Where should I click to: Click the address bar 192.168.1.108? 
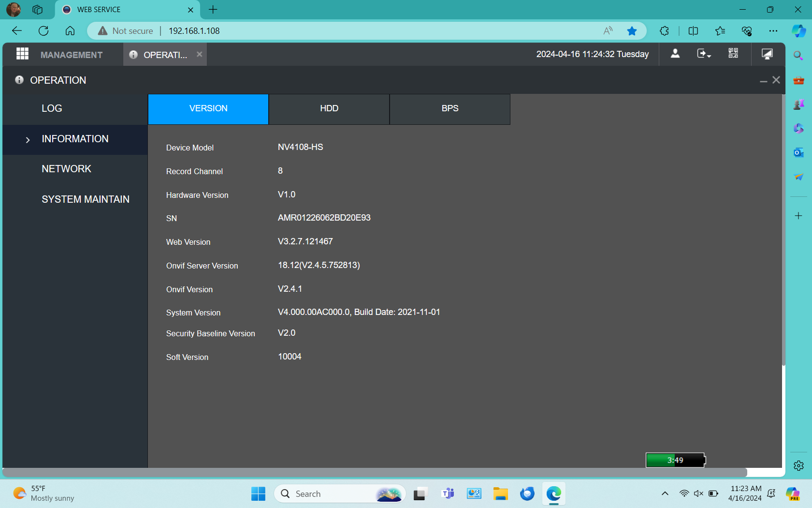(194, 31)
